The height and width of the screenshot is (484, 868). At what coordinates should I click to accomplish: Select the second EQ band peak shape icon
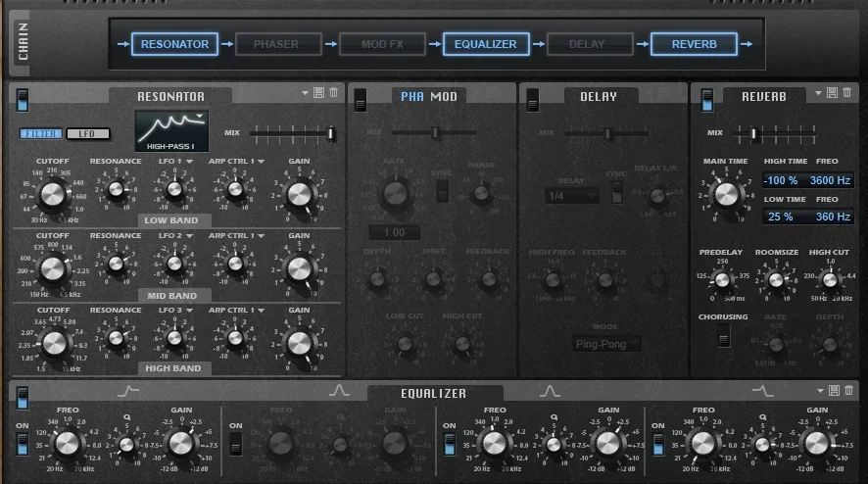[339, 391]
